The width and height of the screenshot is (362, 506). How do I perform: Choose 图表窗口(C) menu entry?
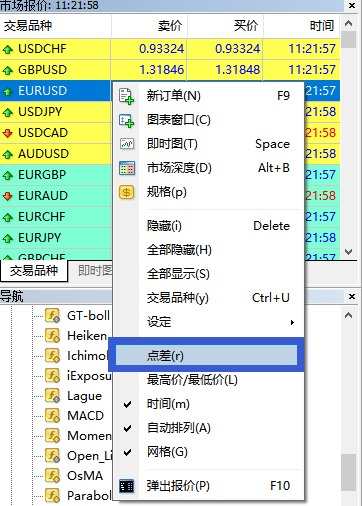tap(208, 120)
